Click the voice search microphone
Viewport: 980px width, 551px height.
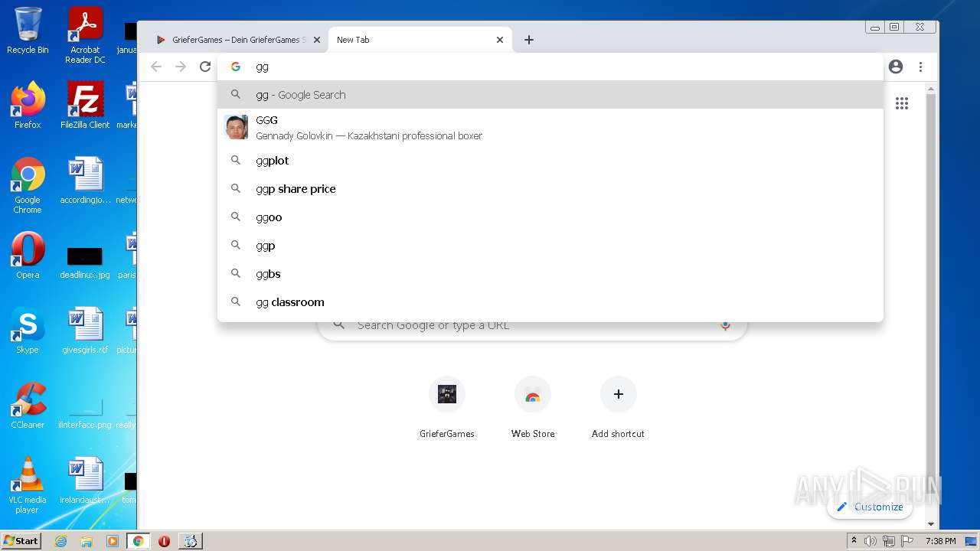[x=725, y=325]
